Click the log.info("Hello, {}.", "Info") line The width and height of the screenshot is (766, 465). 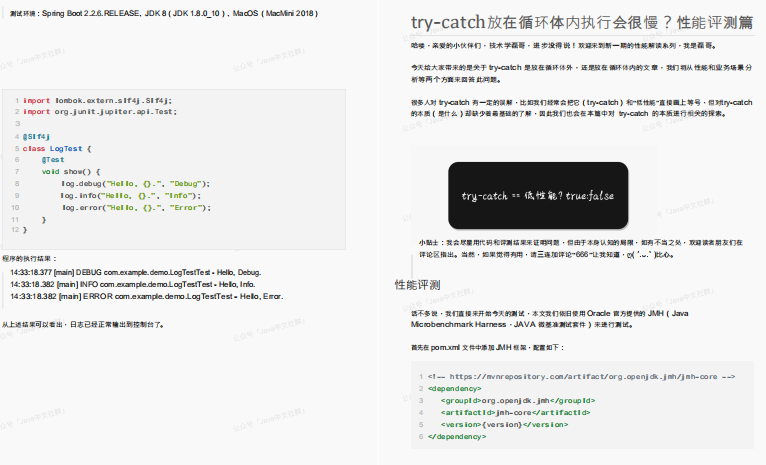(x=130, y=196)
